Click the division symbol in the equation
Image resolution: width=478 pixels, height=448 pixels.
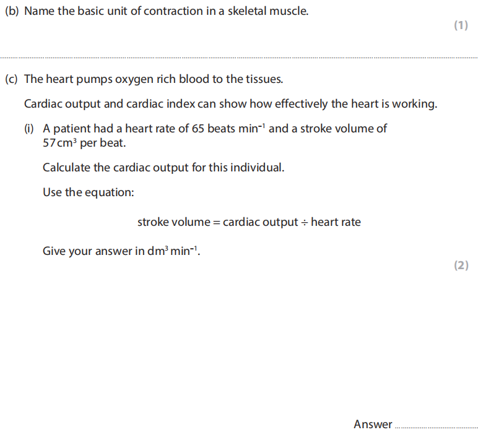coord(304,222)
